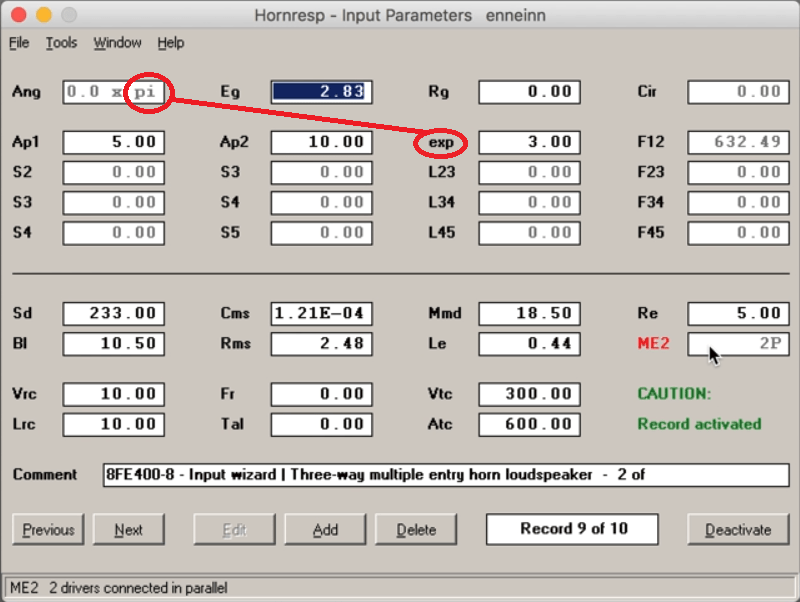Delete the current record
The width and height of the screenshot is (800, 602).
point(416,530)
